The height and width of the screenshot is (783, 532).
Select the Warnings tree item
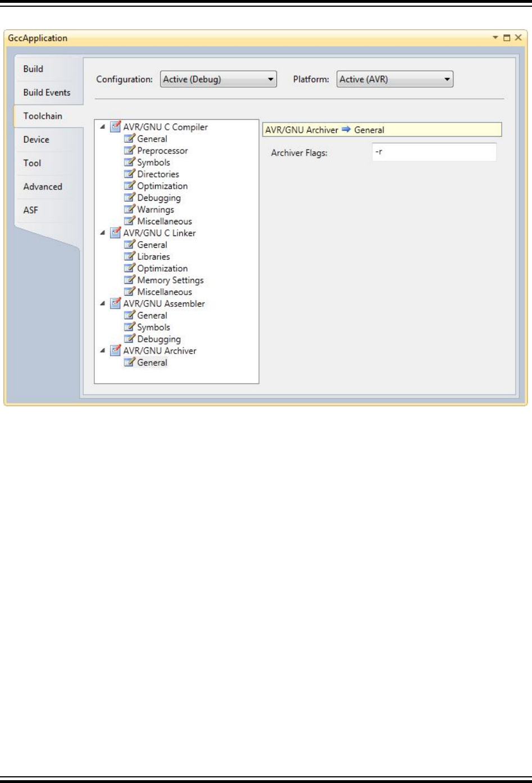(156, 210)
